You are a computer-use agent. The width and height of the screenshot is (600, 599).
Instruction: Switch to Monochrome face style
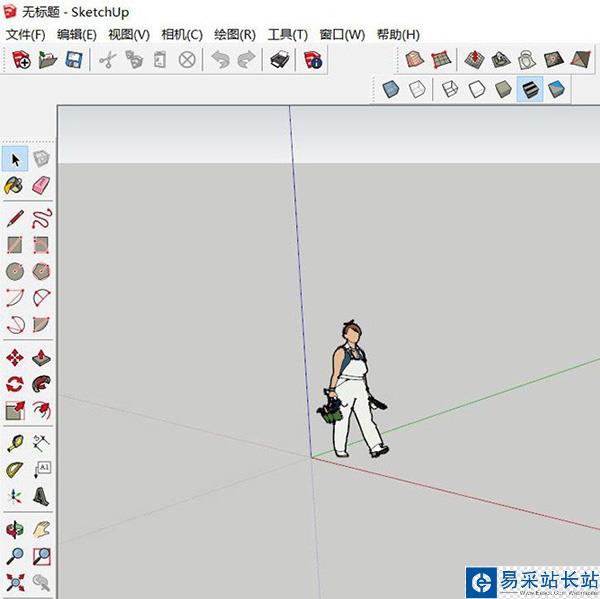[x=556, y=89]
